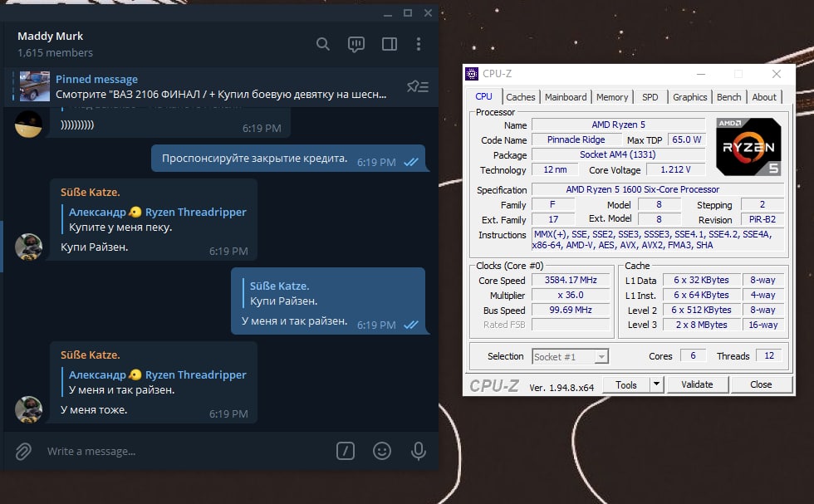Open the discussion comments icon in Telegram header
The height and width of the screenshot is (504, 814).
(356, 45)
